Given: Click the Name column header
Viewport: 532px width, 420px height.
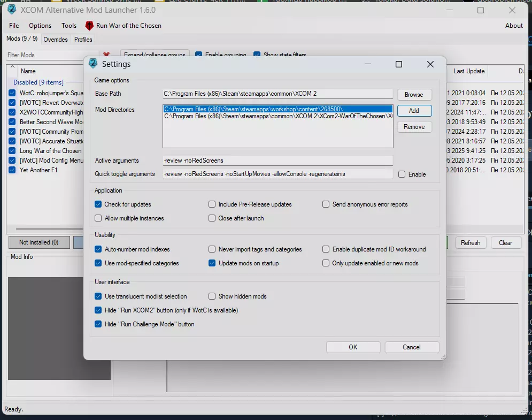Looking at the screenshot, I should (x=28, y=71).
